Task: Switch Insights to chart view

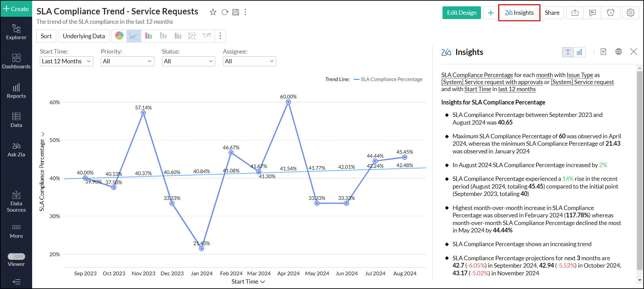Action: (x=579, y=52)
